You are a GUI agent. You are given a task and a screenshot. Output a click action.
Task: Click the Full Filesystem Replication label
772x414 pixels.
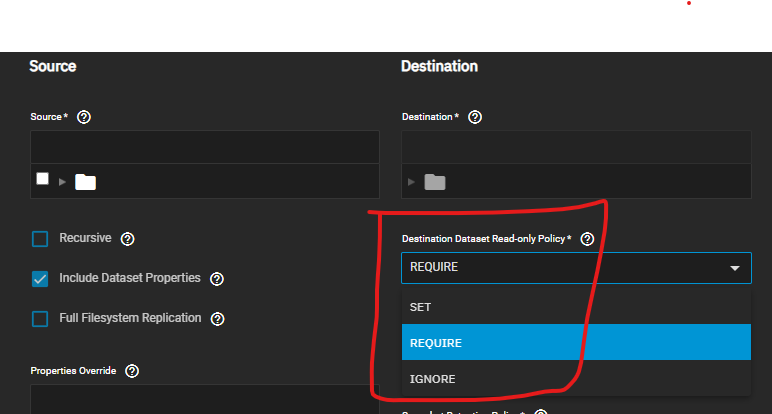pyautogui.click(x=130, y=318)
